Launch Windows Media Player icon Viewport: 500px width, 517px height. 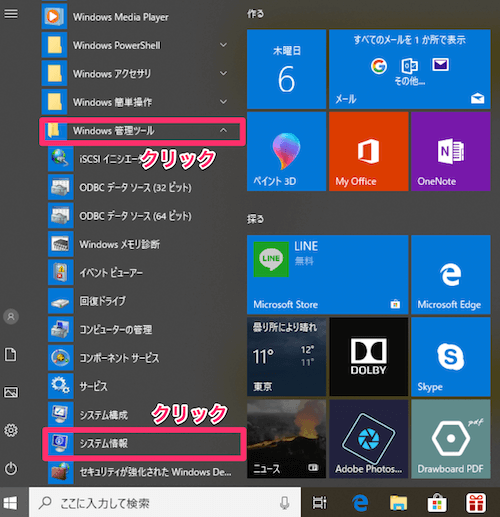click(x=54, y=16)
